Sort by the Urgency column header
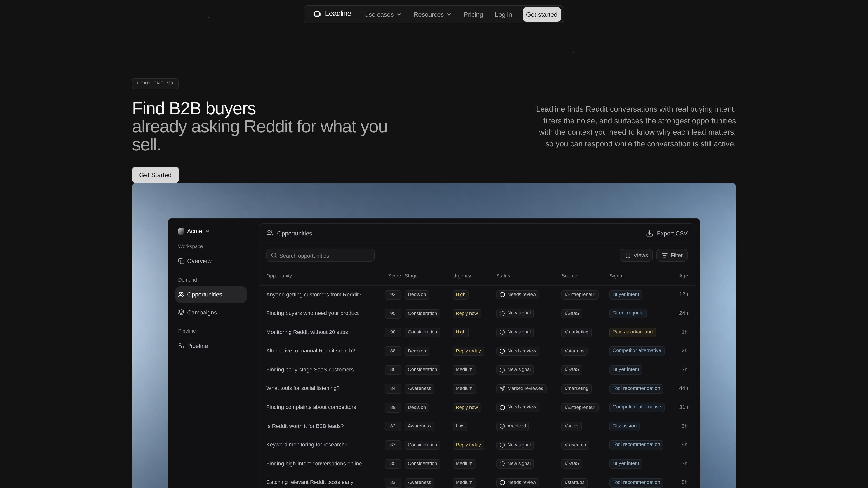 click(462, 276)
